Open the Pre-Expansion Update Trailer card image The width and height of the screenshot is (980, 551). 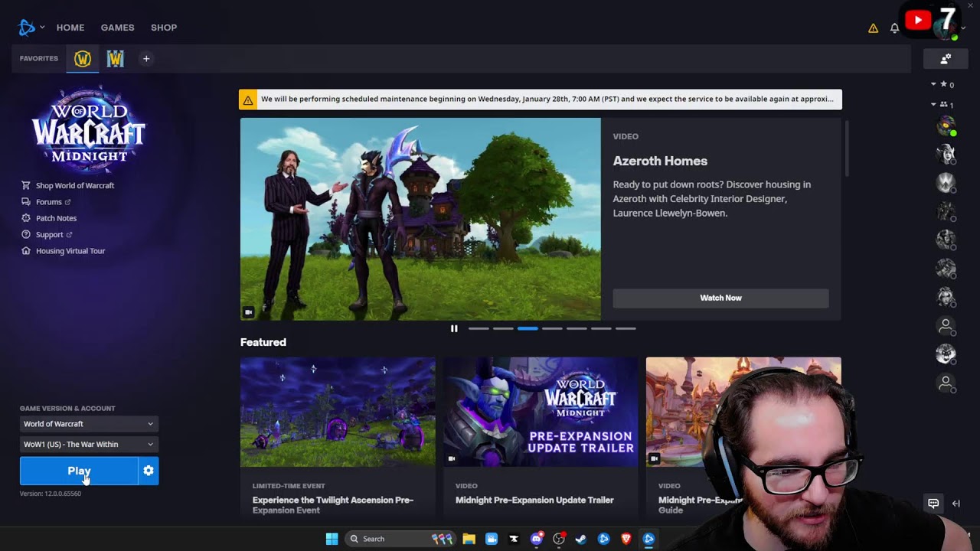click(541, 412)
